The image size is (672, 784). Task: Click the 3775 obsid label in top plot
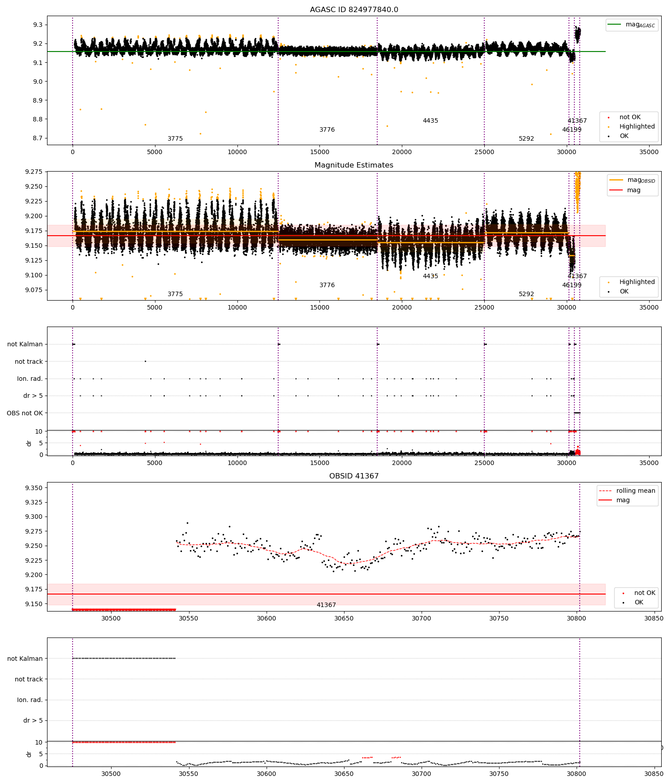click(x=175, y=138)
